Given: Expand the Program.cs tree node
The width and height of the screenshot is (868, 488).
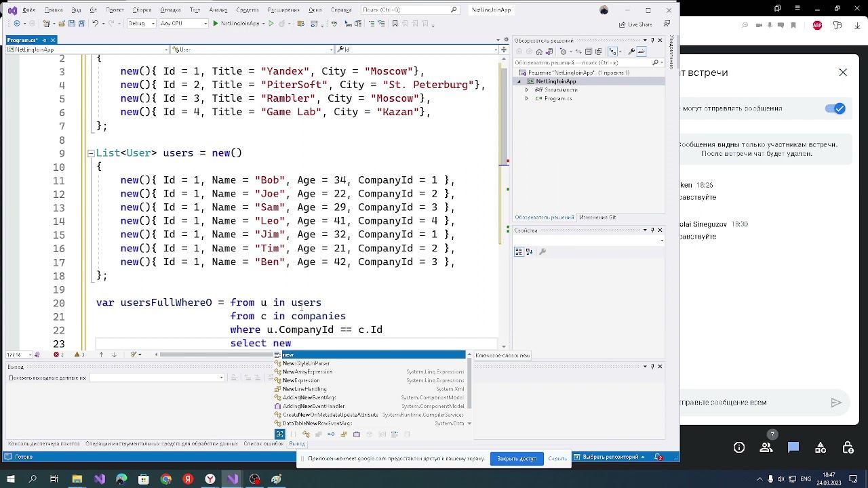Looking at the screenshot, I should [x=527, y=99].
